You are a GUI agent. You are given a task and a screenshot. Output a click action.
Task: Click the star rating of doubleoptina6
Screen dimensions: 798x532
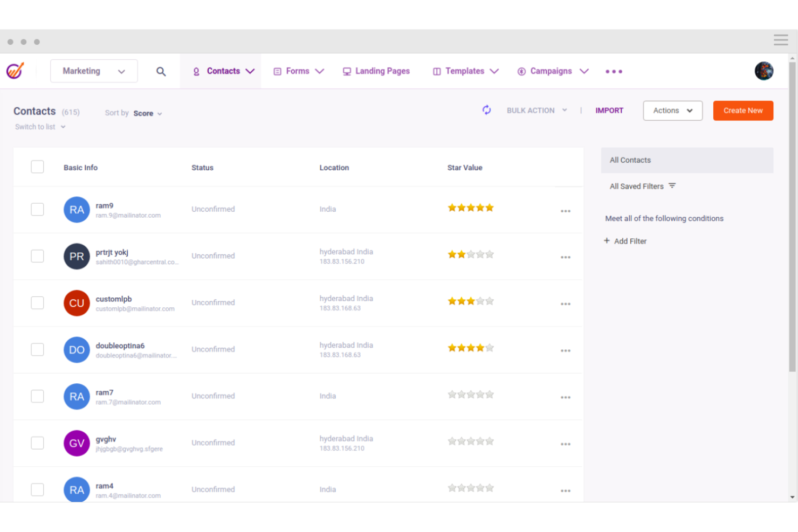[x=470, y=348]
